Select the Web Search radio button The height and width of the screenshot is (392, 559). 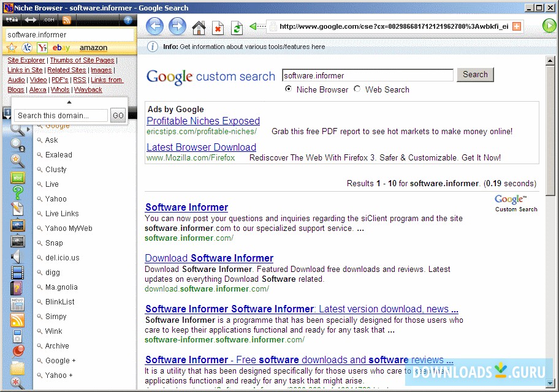point(357,89)
